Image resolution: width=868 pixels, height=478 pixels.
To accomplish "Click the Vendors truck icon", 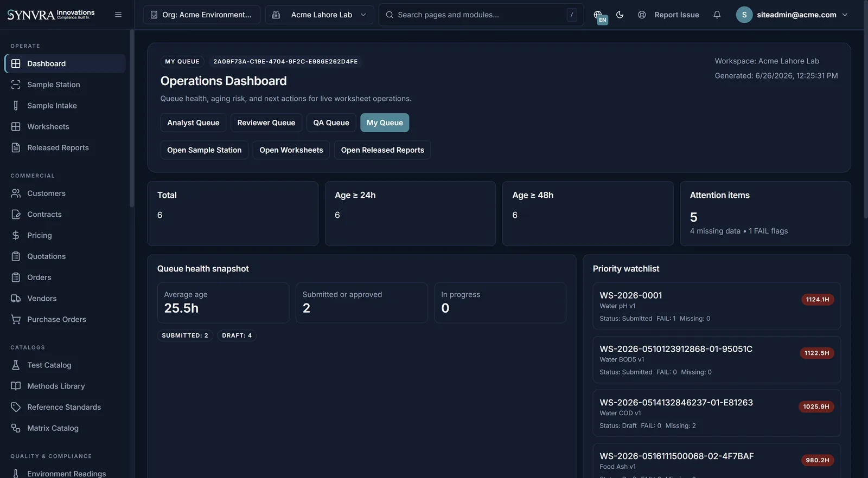I will pos(16,298).
